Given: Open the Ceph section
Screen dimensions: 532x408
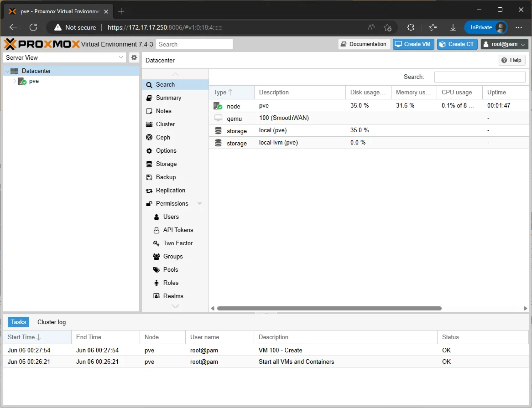Looking at the screenshot, I should (x=175, y=138).
